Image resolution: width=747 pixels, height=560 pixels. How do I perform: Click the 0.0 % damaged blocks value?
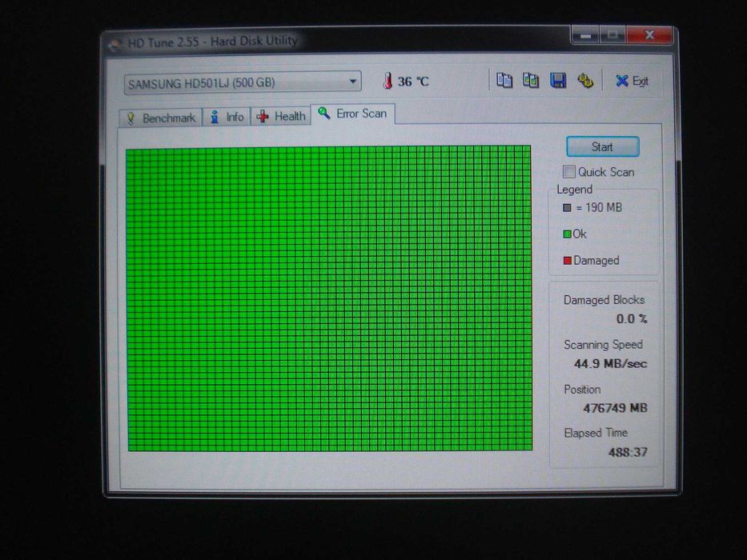(632, 318)
